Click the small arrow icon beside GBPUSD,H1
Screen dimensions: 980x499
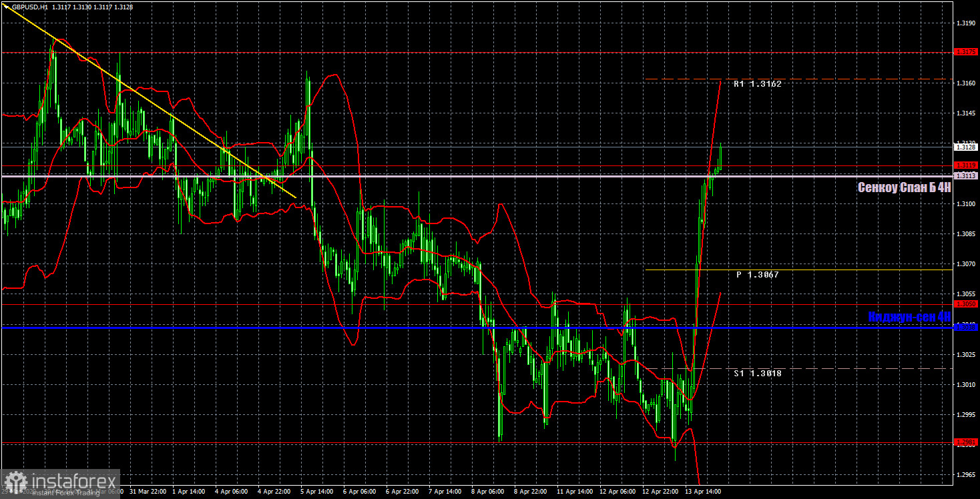pyautogui.click(x=6, y=7)
